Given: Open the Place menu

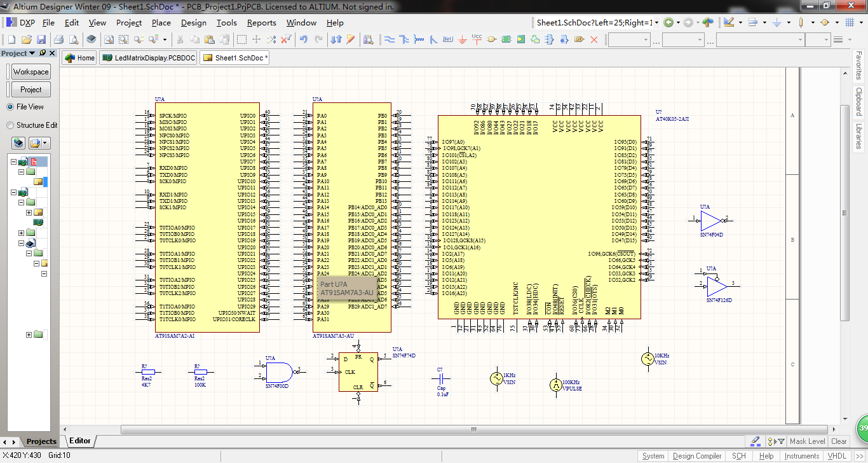Looking at the screenshot, I should click(161, 22).
